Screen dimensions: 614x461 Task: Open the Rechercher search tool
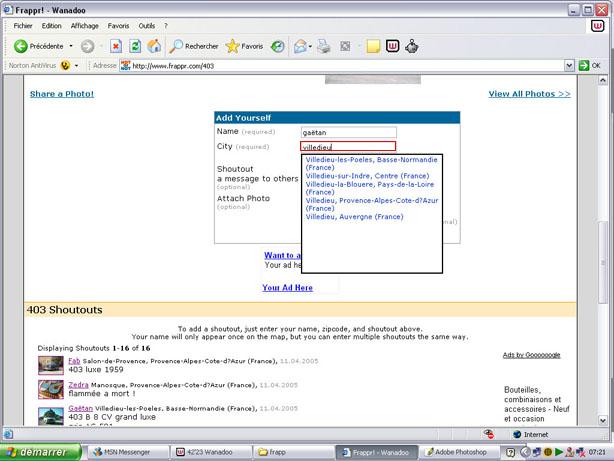click(x=194, y=46)
